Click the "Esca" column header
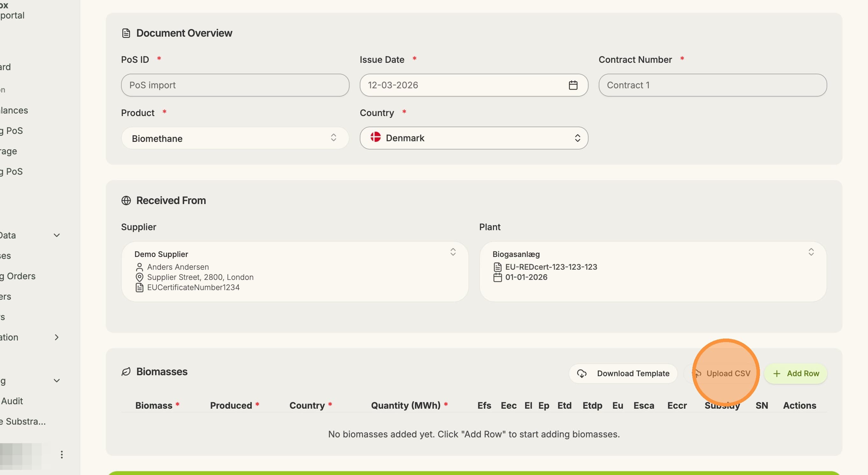This screenshot has height=475, width=868. point(644,405)
